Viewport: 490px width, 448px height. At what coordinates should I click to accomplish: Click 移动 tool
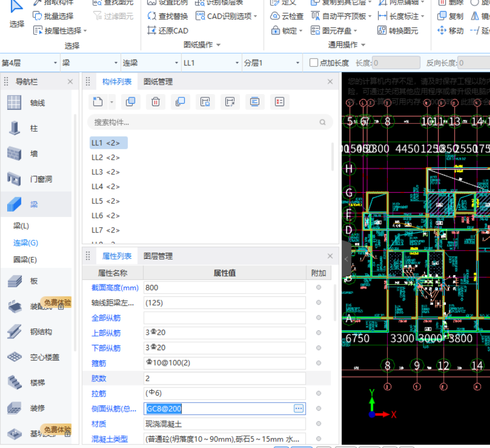(450, 31)
